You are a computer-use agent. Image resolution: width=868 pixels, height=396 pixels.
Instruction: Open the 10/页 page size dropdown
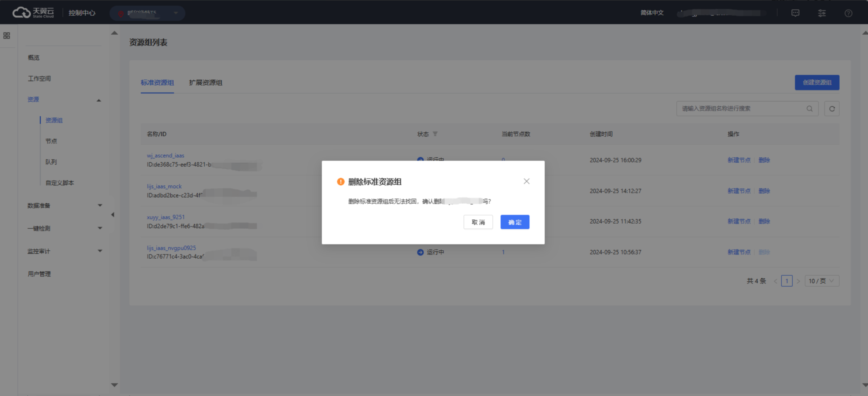822,281
